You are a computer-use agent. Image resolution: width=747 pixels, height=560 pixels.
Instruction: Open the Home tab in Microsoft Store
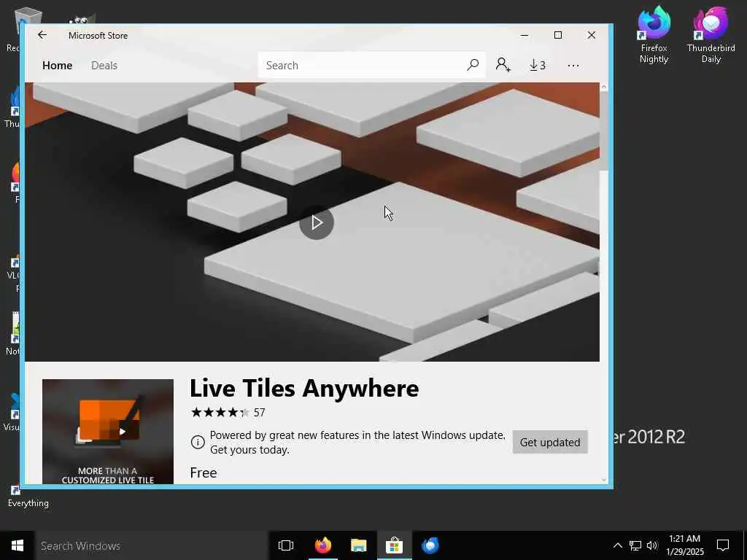57,65
